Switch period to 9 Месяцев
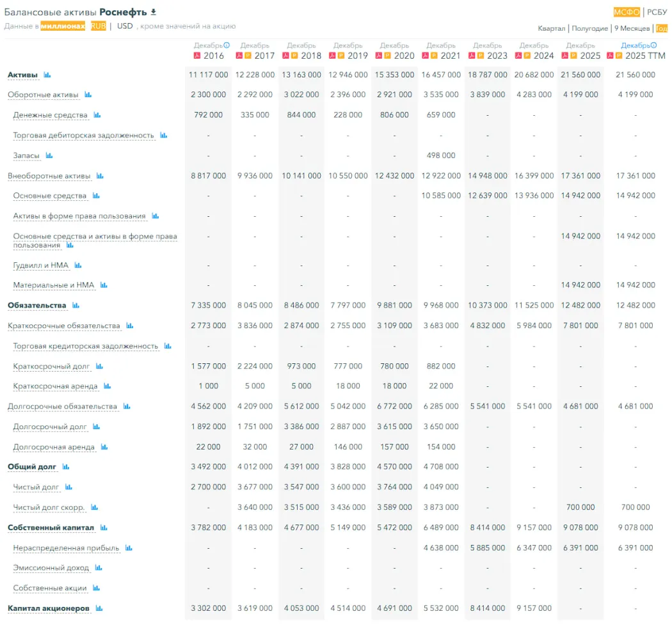The image size is (672, 630). pos(632,28)
